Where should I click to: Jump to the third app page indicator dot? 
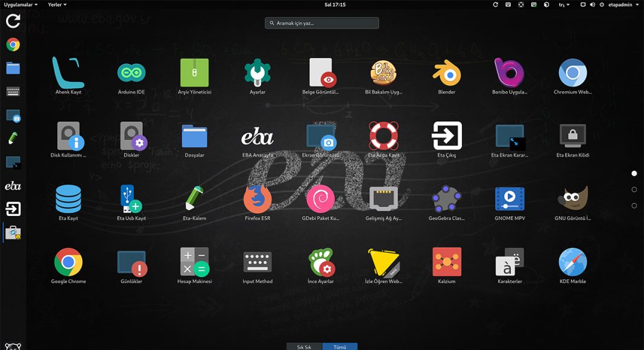(634, 205)
